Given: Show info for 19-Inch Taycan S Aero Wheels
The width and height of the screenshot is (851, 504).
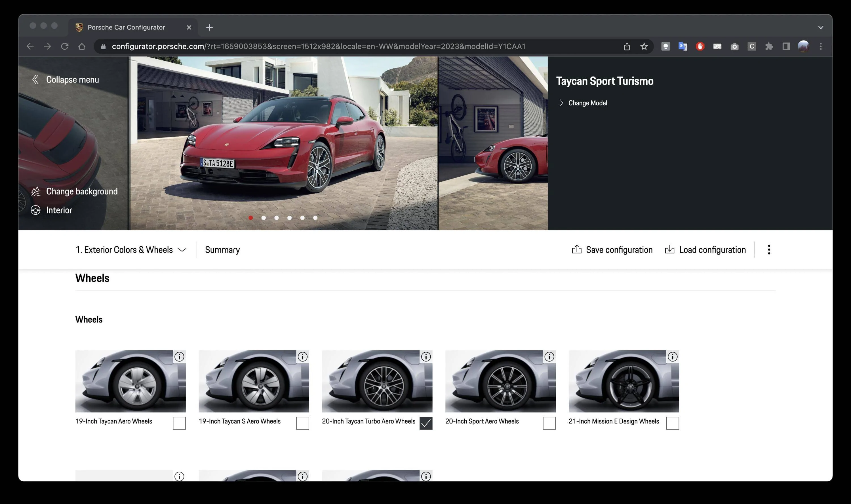Looking at the screenshot, I should coord(303,357).
